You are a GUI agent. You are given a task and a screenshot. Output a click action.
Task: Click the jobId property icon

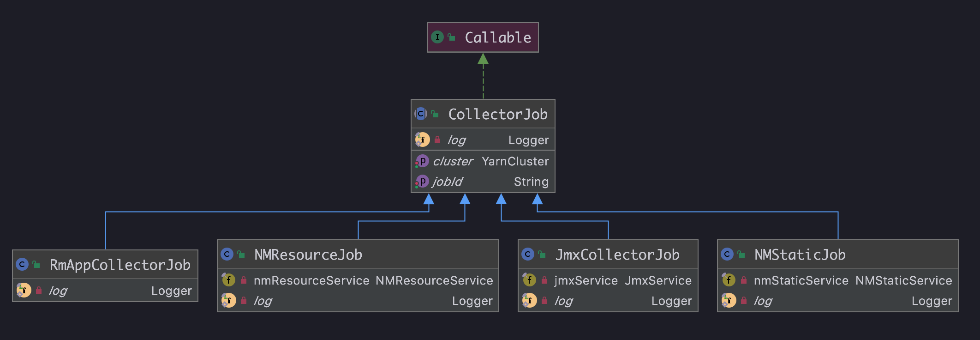pyautogui.click(x=422, y=182)
